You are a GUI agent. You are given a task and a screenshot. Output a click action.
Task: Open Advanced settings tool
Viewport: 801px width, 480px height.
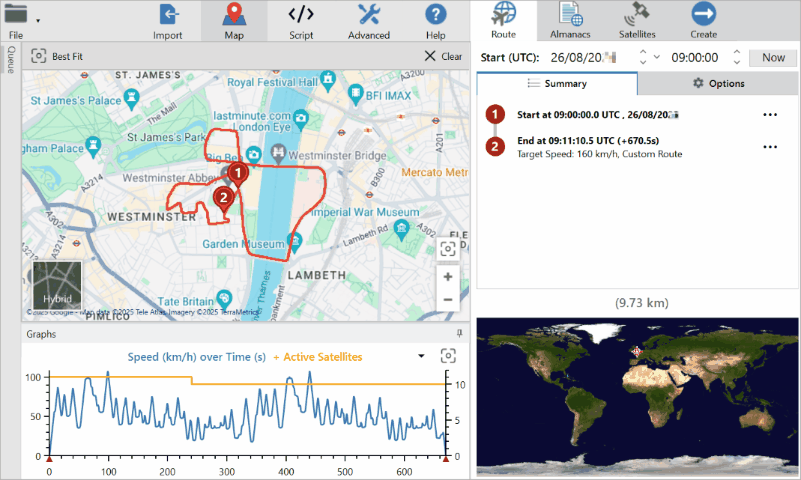click(369, 21)
